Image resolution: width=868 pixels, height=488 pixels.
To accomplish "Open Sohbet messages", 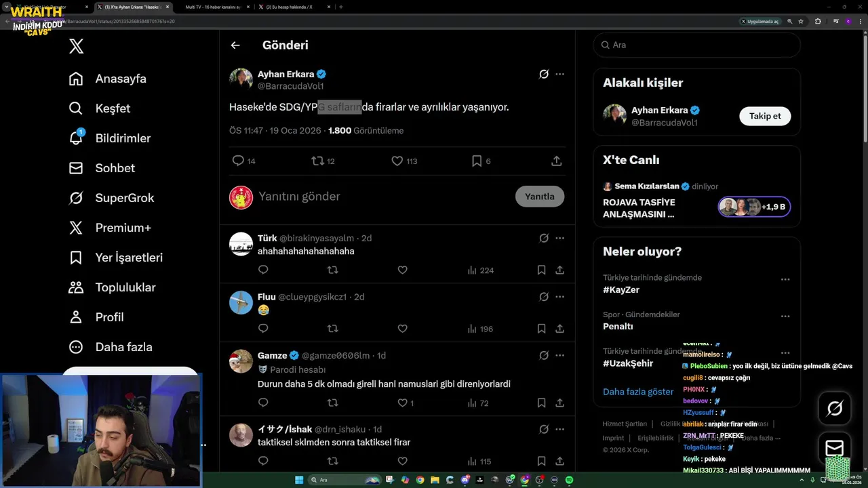I will (x=102, y=168).
